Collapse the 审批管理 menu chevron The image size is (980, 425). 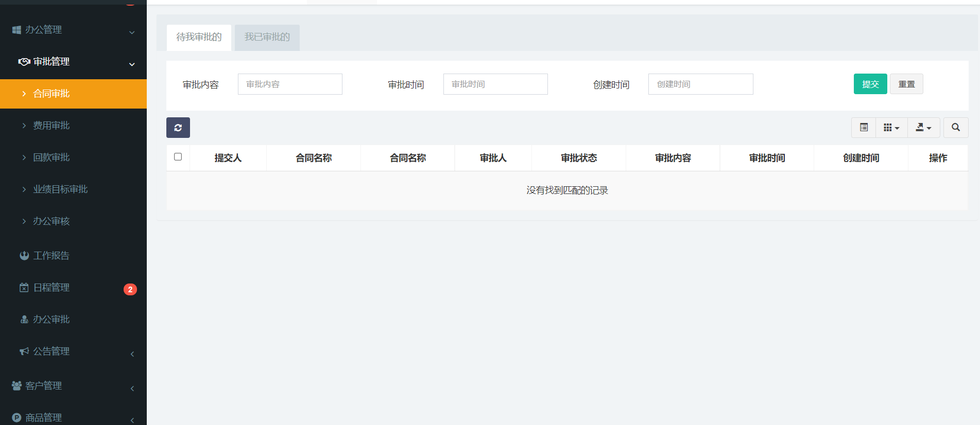tap(132, 64)
